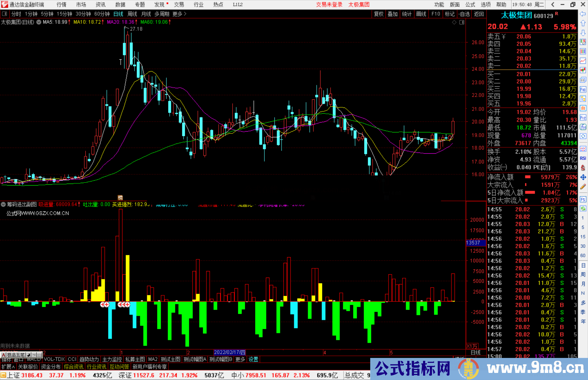Toggle the MA indicator round button by stock name
The width and height of the screenshot is (588, 380).
point(39,22)
